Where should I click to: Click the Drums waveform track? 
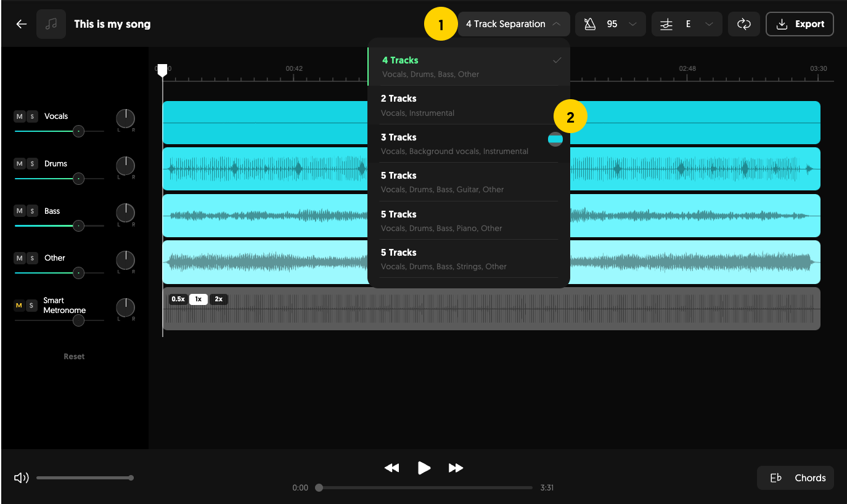[491, 169]
